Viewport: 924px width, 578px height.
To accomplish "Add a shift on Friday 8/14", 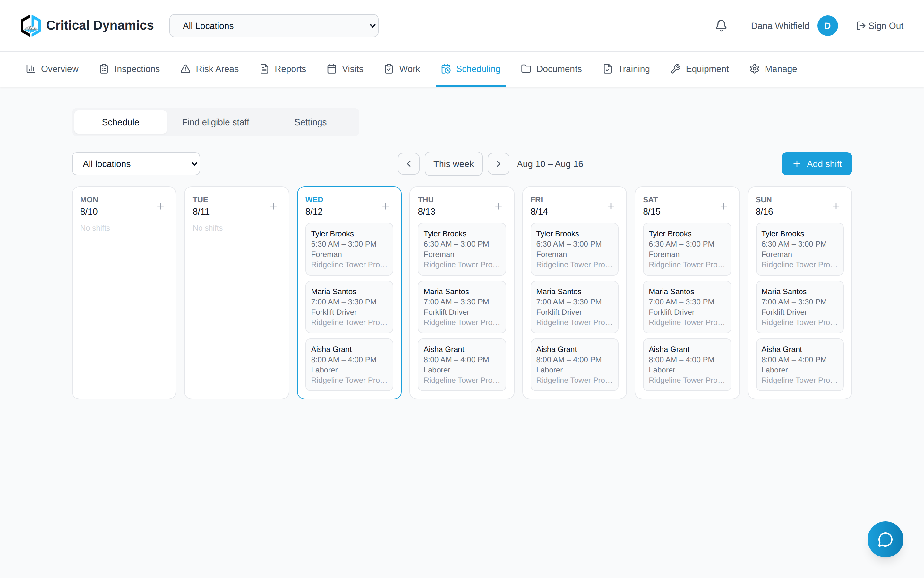I will (x=611, y=206).
